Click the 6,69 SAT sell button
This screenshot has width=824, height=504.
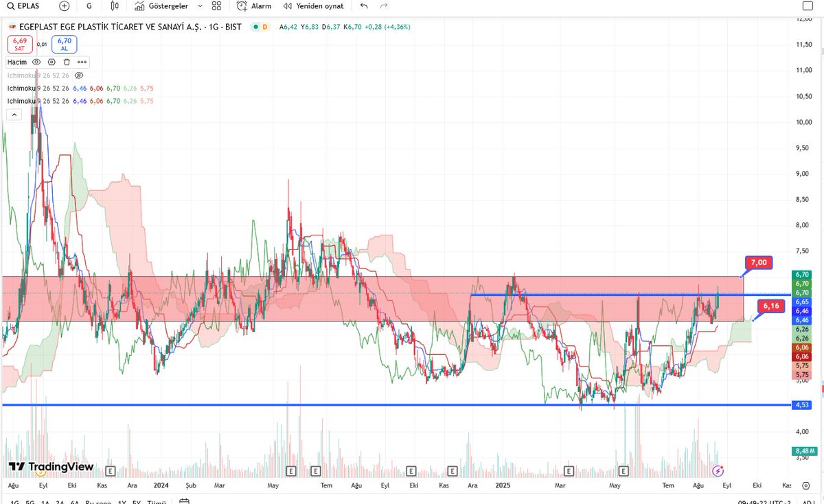point(19,45)
